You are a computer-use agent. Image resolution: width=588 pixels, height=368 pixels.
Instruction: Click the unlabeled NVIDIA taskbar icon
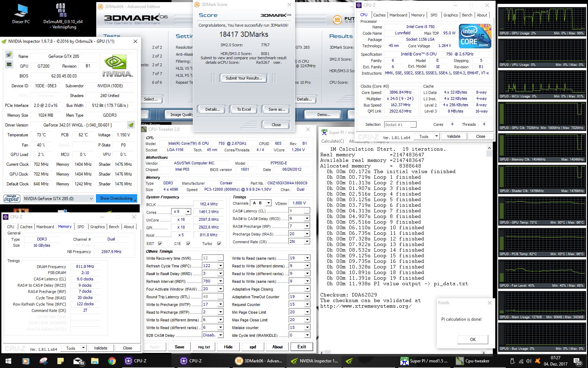(349, 361)
